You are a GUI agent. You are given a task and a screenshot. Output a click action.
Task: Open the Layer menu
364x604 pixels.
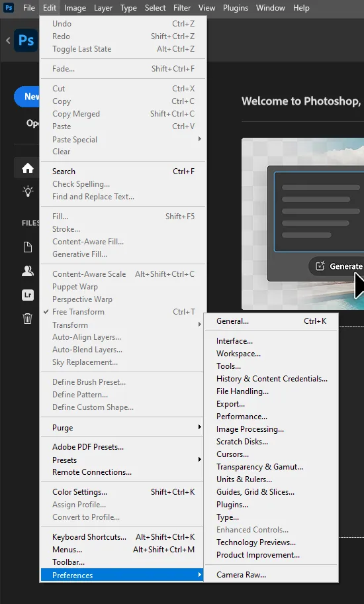pos(103,8)
